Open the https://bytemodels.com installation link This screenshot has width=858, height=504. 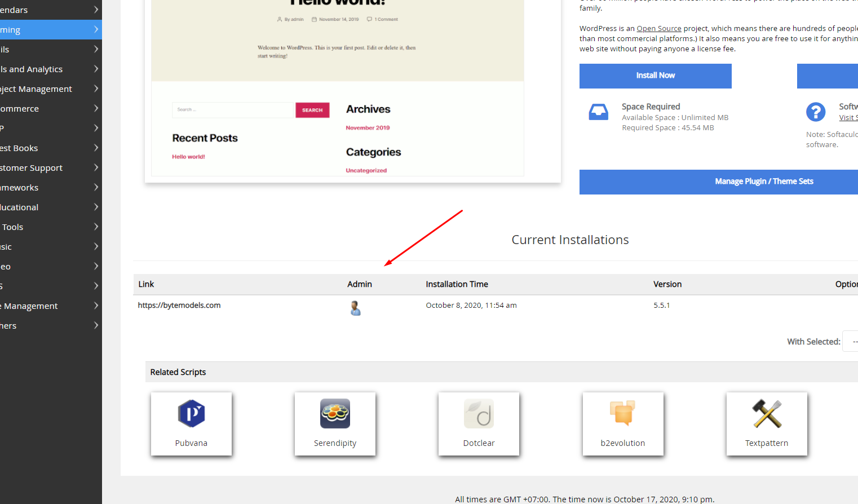[179, 306]
